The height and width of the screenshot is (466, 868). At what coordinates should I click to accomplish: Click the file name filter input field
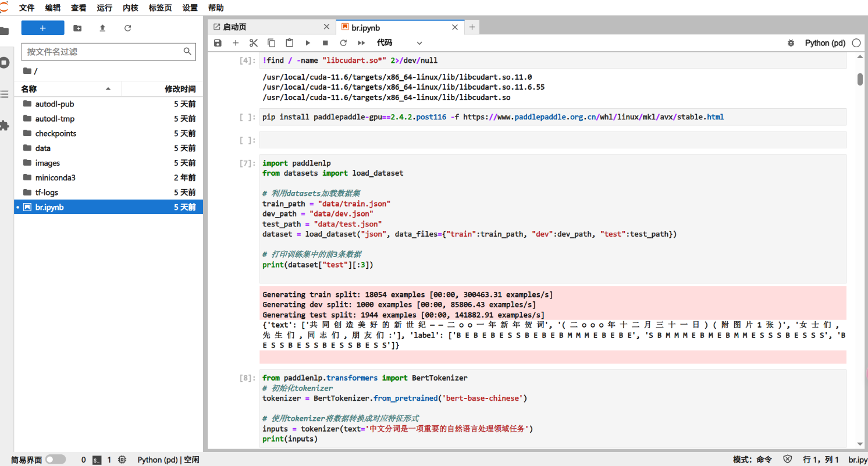[x=108, y=51]
